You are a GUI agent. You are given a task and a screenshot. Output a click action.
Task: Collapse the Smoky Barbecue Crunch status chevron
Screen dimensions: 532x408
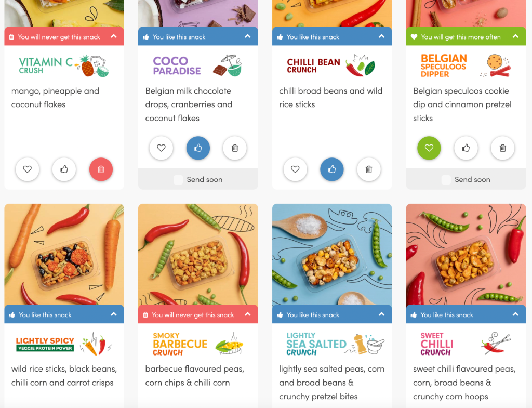pyautogui.click(x=248, y=314)
